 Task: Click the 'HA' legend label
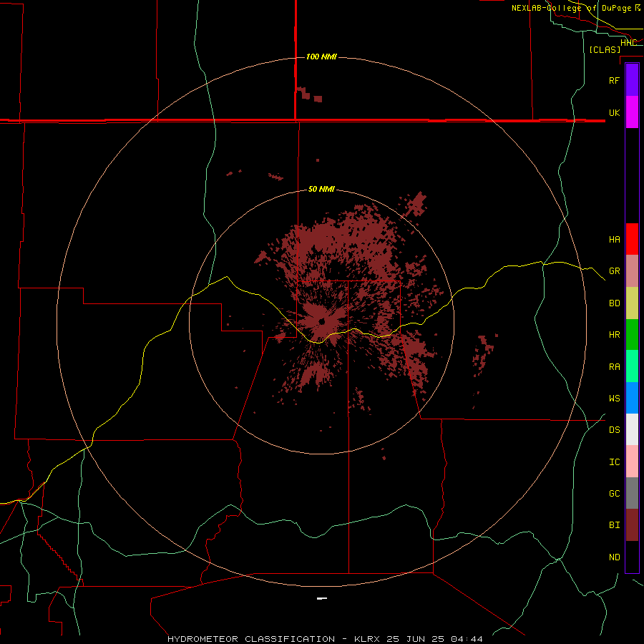pos(614,240)
